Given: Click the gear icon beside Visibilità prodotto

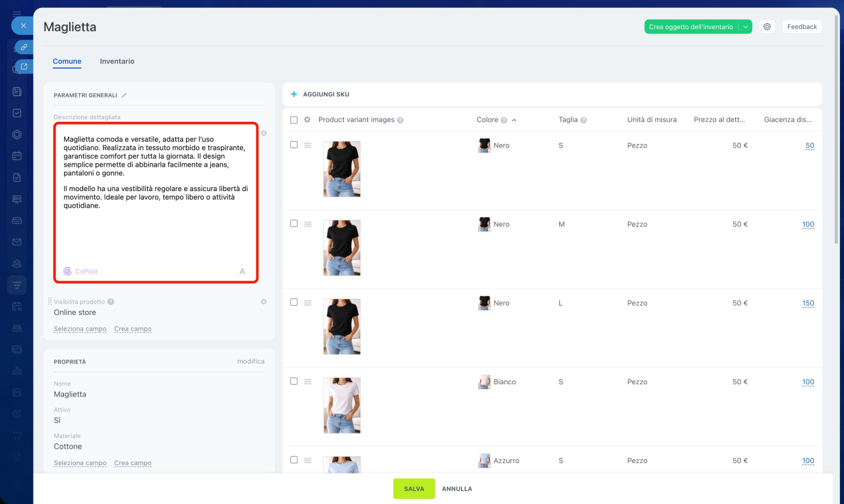Looking at the screenshot, I should pyautogui.click(x=264, y=302).
